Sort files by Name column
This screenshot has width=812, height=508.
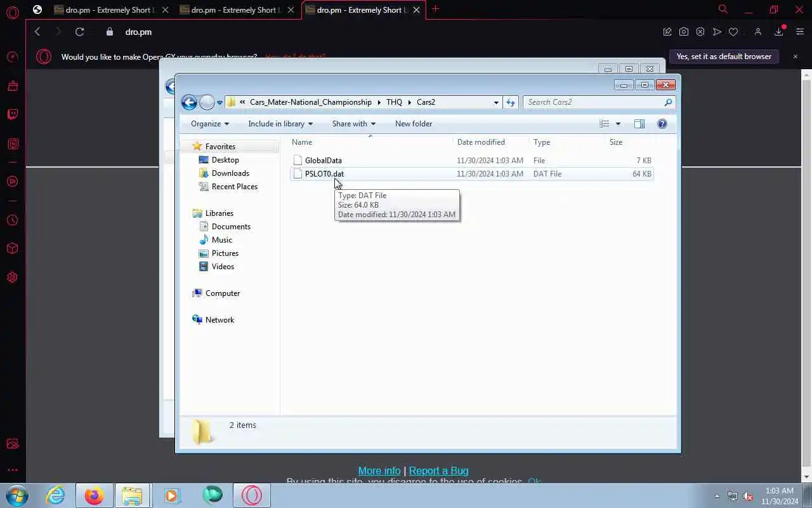coord(371,142)
